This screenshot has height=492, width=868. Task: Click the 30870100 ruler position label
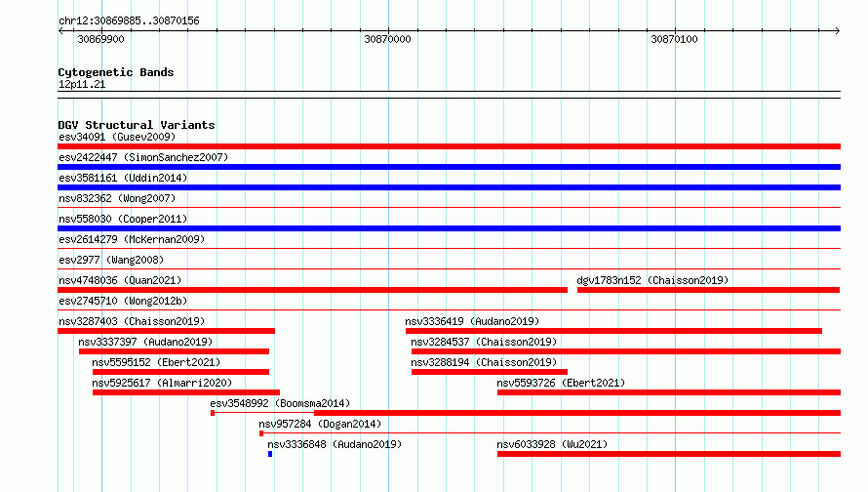(674, 39)
